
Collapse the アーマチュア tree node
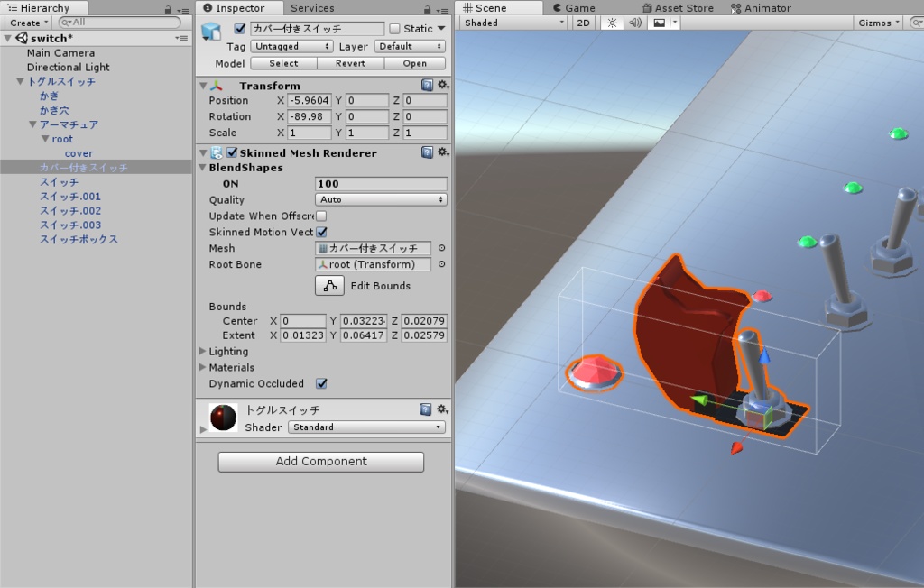pyautogui.click(x=33, y=124)
